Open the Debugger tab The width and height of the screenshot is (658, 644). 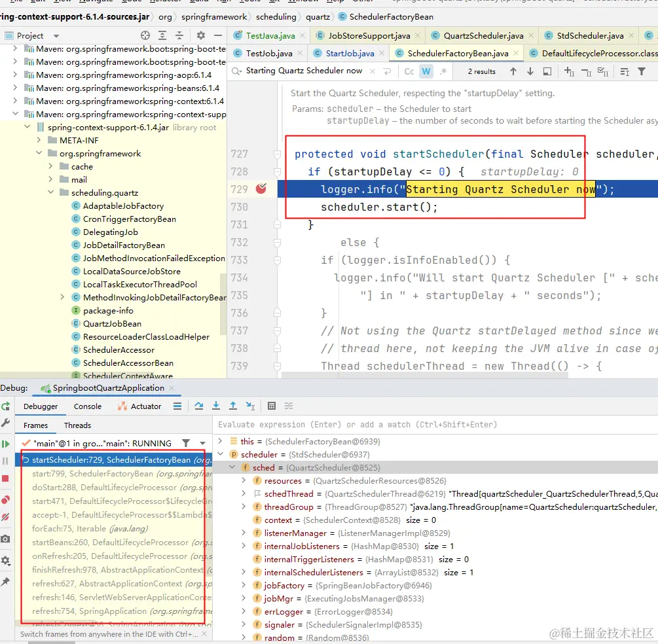tap(41, 406)
